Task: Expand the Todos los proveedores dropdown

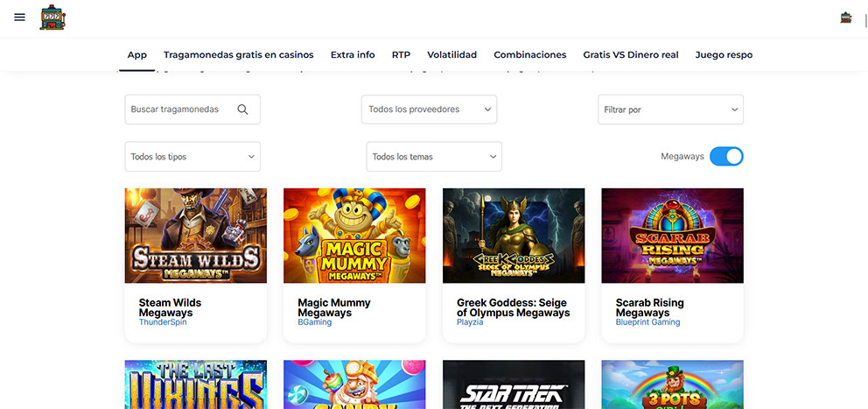Action: click(429, 109)
